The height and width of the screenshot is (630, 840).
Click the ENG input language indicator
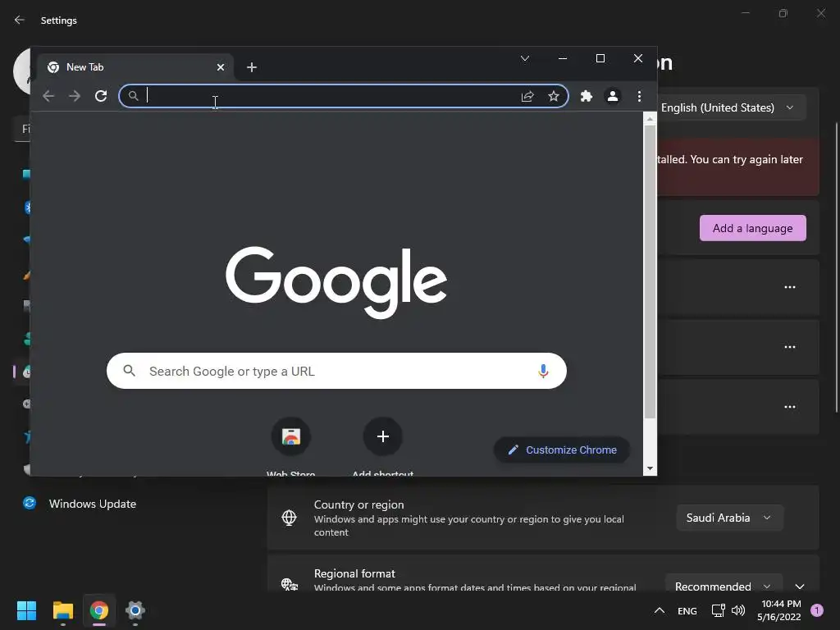pyautogui.click(x=687, y=610)
